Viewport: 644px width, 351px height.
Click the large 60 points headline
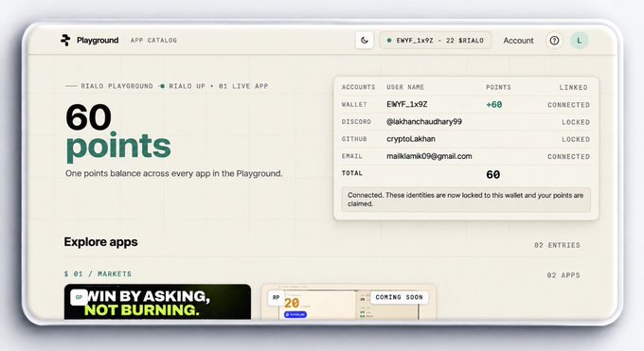click(117, 132)
